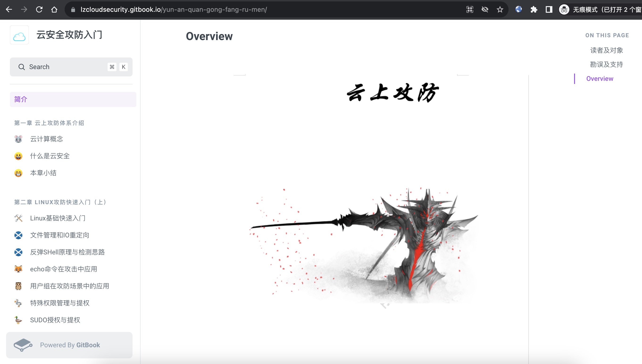Open the extensions puzzle icon
Screen dimensions: 642x364
[534, 9]
